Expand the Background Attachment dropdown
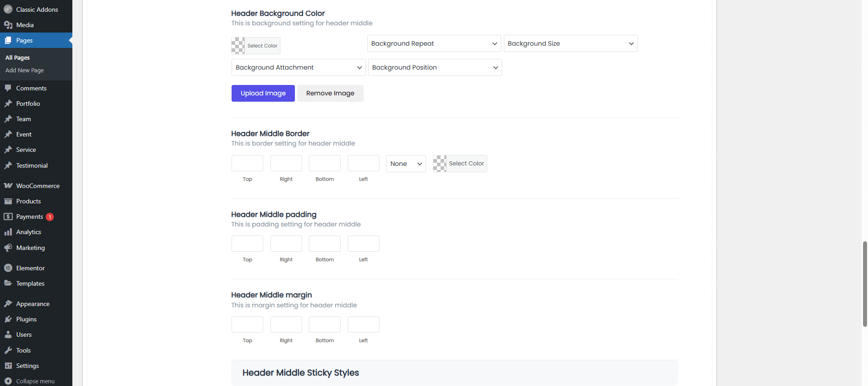This screenshot has height=386, width=868. click(x=299, y=67)
